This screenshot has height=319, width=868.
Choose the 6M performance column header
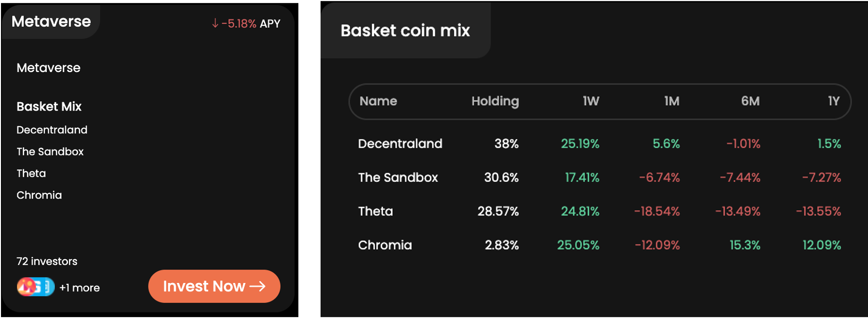[x=750, y=101]
